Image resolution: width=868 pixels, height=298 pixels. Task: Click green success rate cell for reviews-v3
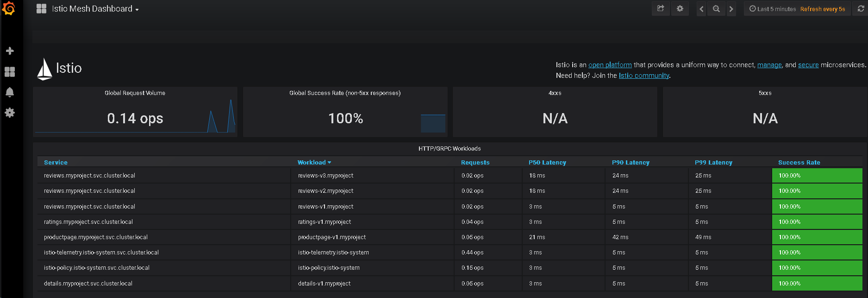[x=817, y=176]
